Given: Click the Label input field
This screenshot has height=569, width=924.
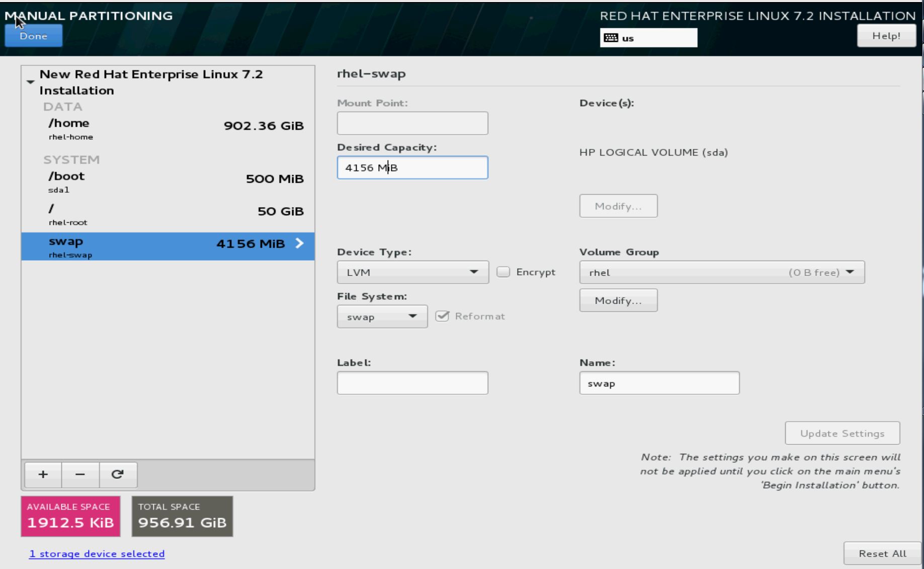Looking at the screenshot, I should 412,383.
